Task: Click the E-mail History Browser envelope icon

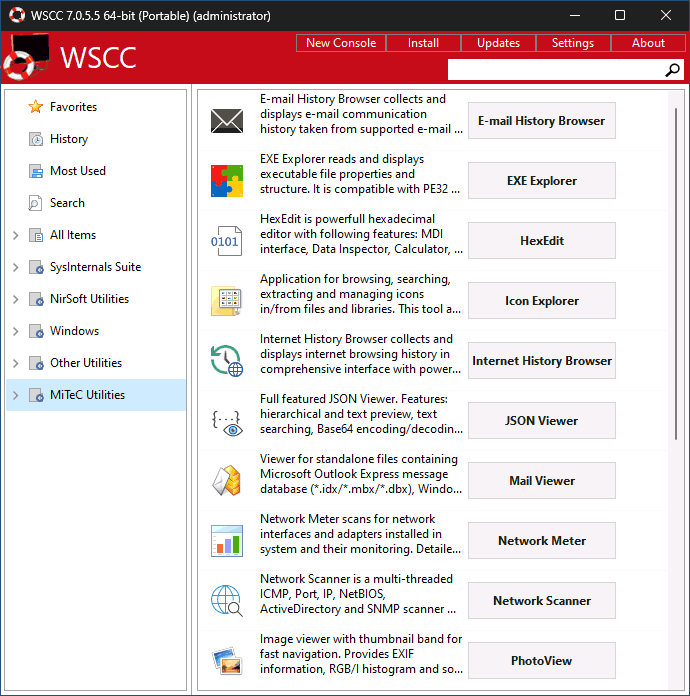Action: 226,121
